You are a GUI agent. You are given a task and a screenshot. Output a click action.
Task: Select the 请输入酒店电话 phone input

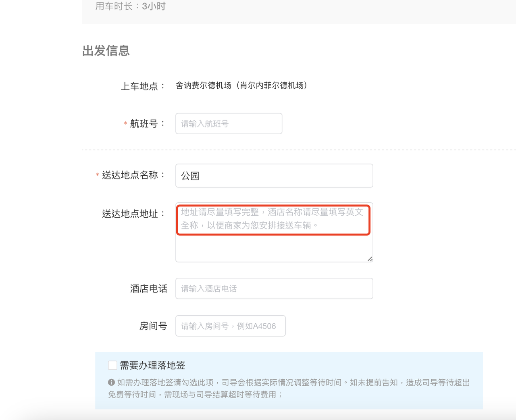click(x=274, y=288)
